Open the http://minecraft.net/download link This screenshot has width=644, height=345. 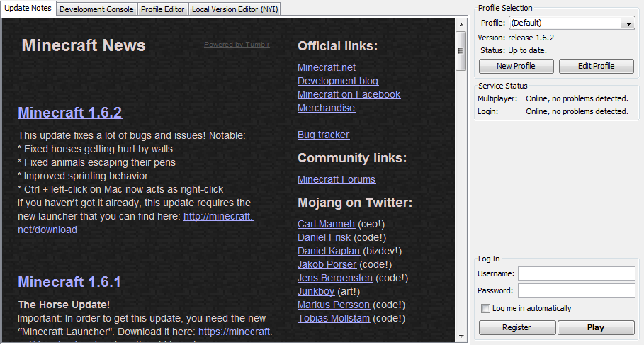pos(218,217)
